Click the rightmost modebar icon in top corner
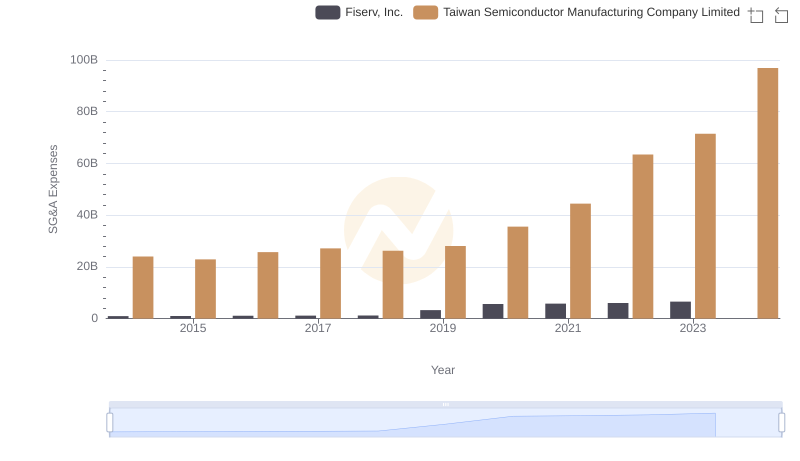This screenshot has width=800, height=461. [x=783, y=14]
